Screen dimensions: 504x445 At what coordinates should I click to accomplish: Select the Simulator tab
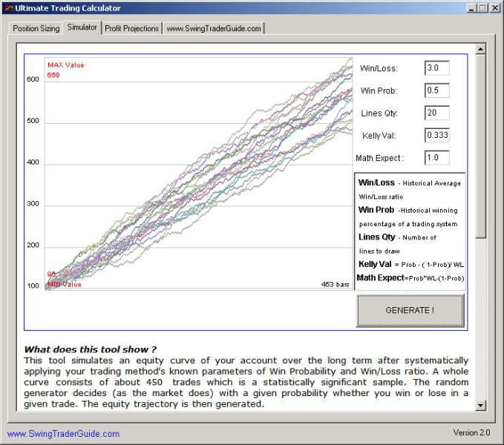(82, 27)
